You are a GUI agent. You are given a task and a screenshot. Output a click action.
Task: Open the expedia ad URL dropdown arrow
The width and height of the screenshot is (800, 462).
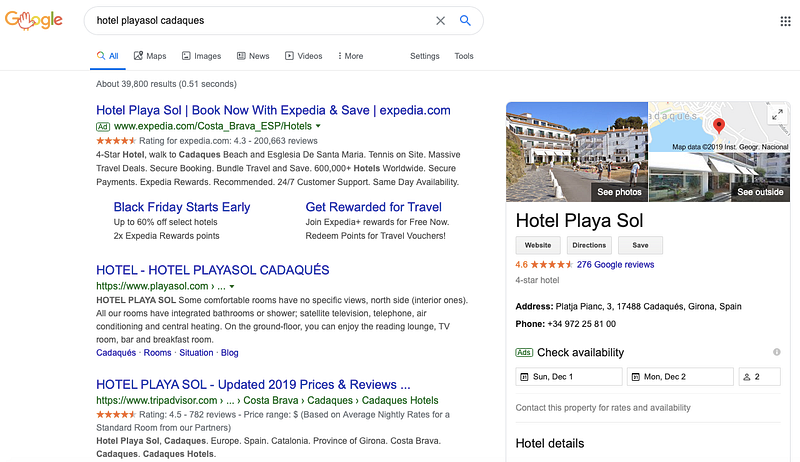[x=318, y=126]
